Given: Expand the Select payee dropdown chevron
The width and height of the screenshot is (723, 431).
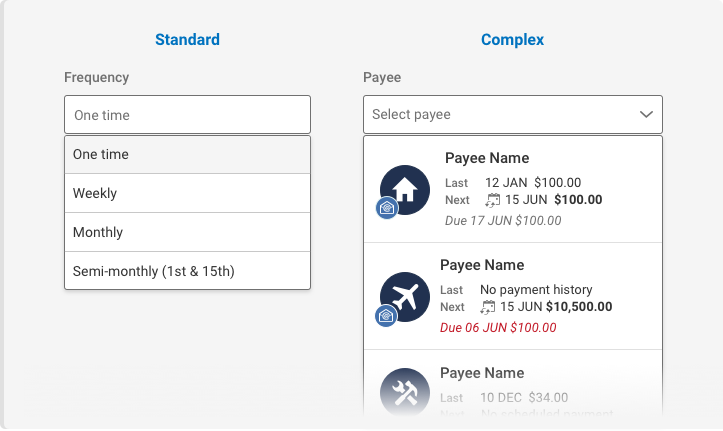Looking at the screenshot, I should pyautogui.click(x=646, y=115).
